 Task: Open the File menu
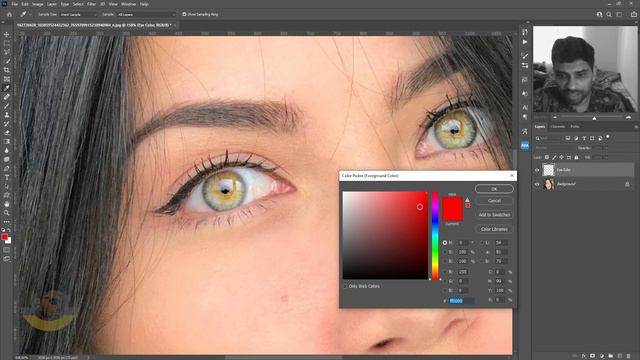(x=14, y=4)
